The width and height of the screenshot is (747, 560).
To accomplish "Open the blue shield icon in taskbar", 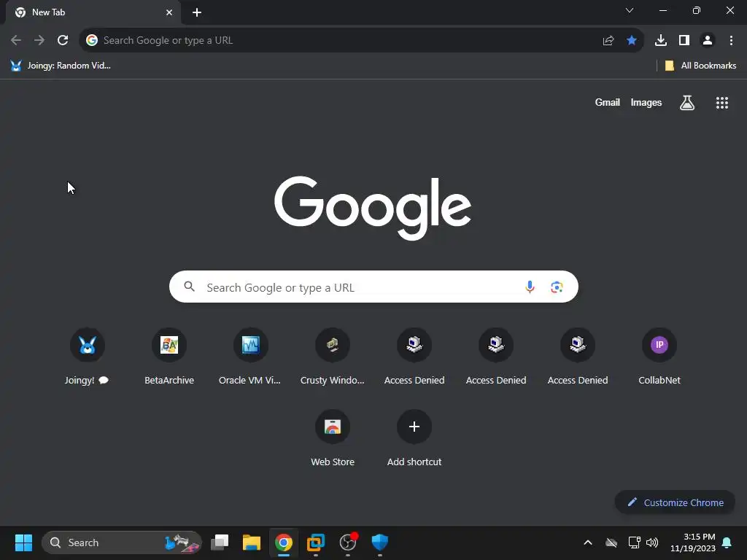I will click(x=379, y=542).
